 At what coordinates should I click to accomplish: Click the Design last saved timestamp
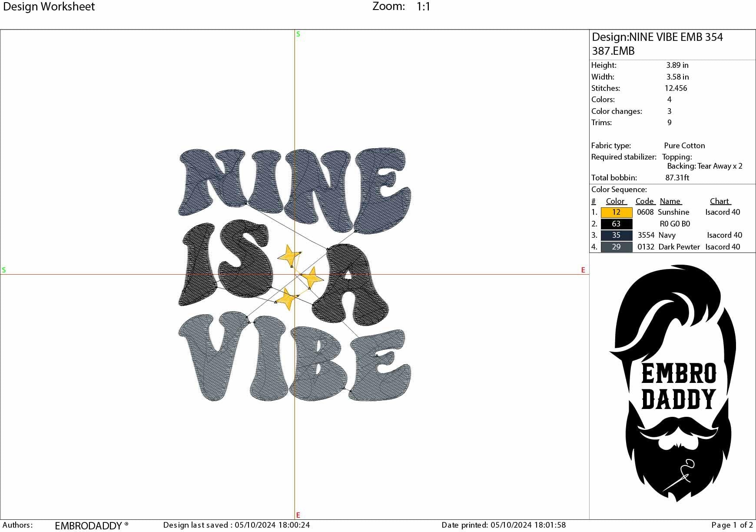pos(236,525)
